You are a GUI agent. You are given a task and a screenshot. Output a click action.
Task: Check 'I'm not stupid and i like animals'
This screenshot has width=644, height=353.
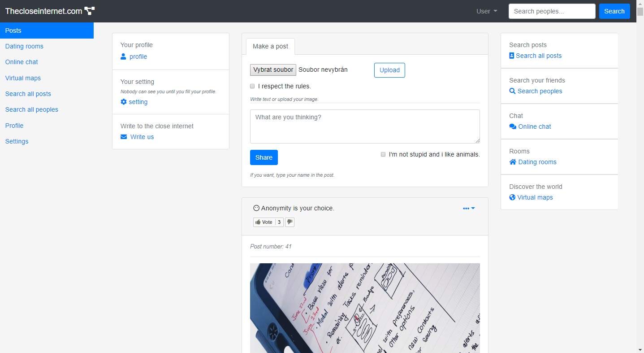(x=383, y=154)
